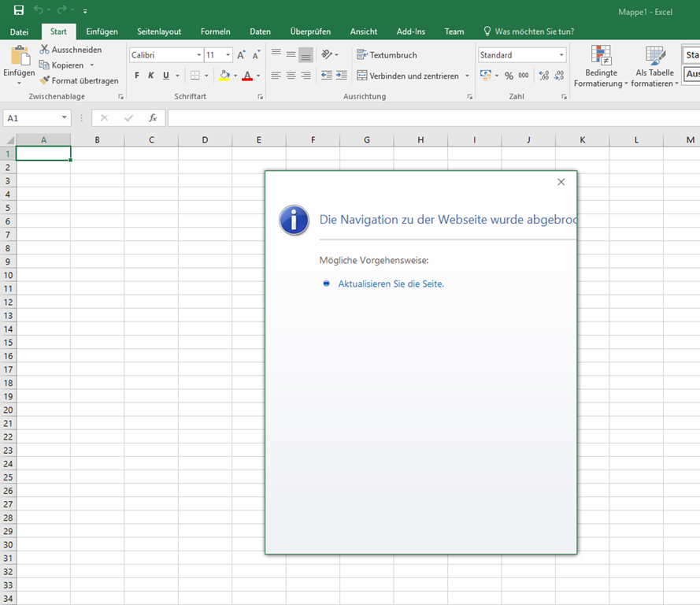Open the Name Box dropdown arrow
This screenshot has width=700, height=605.
[64, 118]
